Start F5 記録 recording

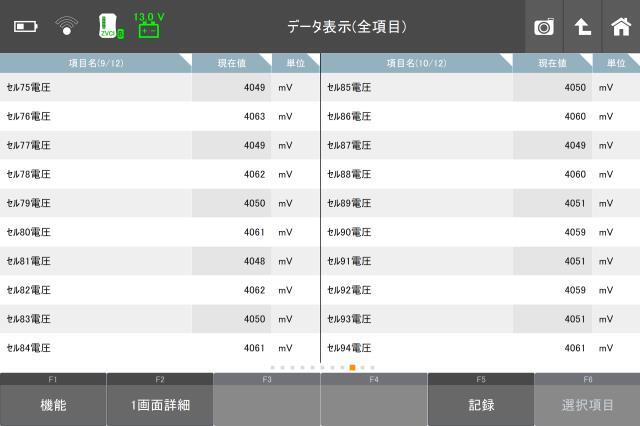tap(481, 399)
